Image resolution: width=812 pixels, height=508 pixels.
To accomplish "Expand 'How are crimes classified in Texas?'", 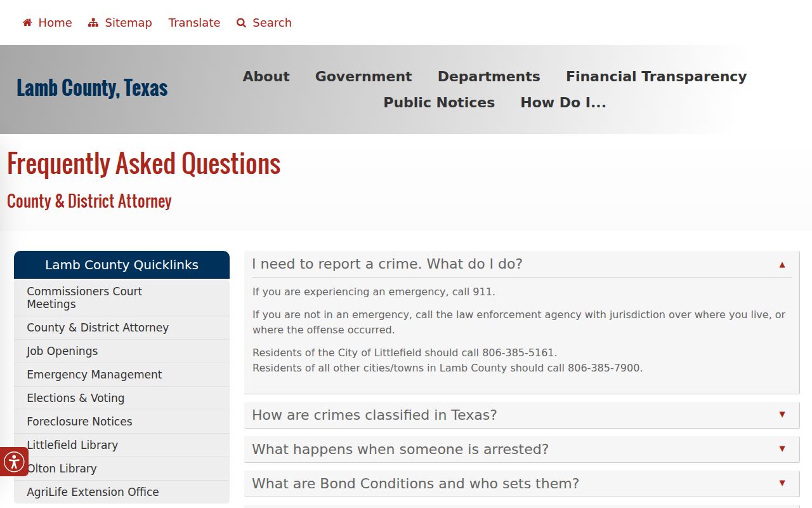I will pos(521,415).
